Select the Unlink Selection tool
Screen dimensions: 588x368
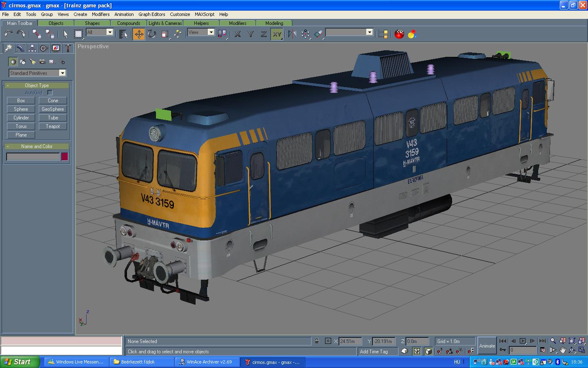[x=49, y=34]
